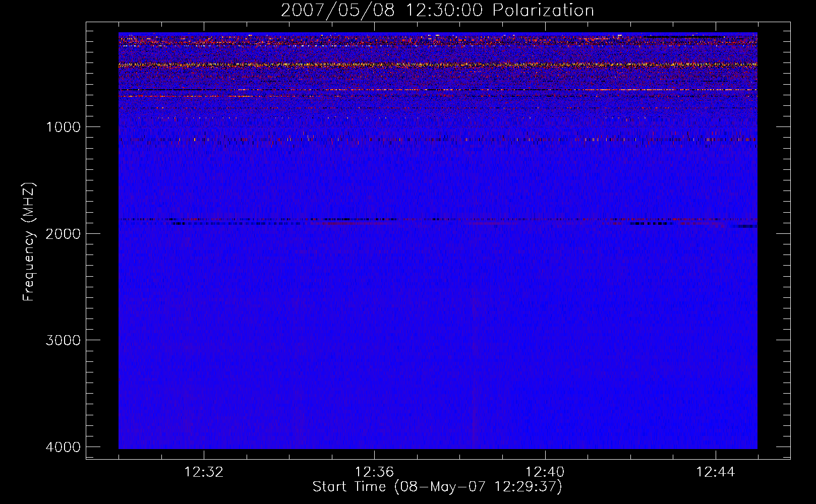The image size is (816, 504).
Task: Click the 12:44 time tick label
Action: pyautogui.click(x=716, y=472)
